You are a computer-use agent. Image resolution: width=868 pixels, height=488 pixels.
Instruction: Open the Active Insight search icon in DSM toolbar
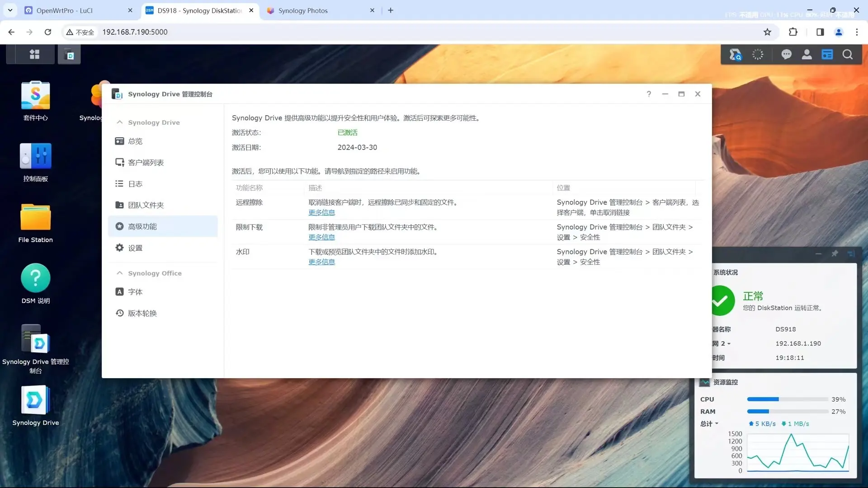pos(736,55)
